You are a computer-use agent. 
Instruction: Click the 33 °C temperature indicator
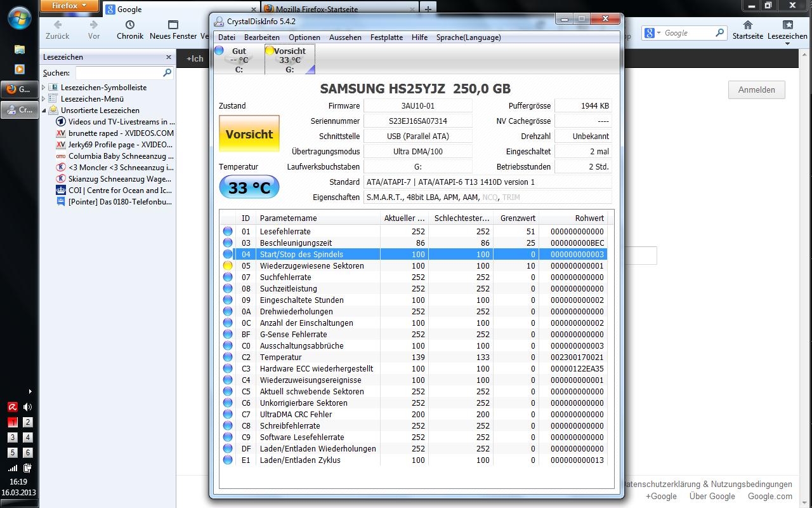click(249, 187)
